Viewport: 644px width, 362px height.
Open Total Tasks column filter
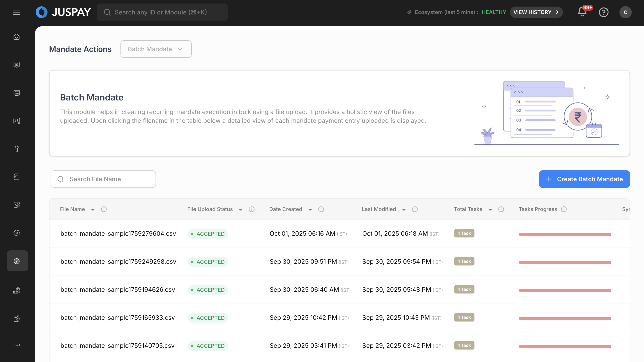tap(490, 209)
